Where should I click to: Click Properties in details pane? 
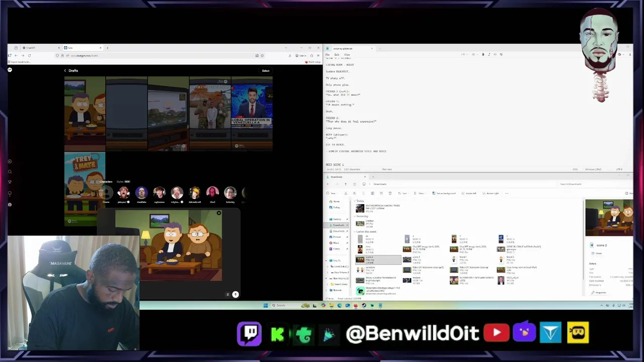pyautogui.click(x=598, y=292)
